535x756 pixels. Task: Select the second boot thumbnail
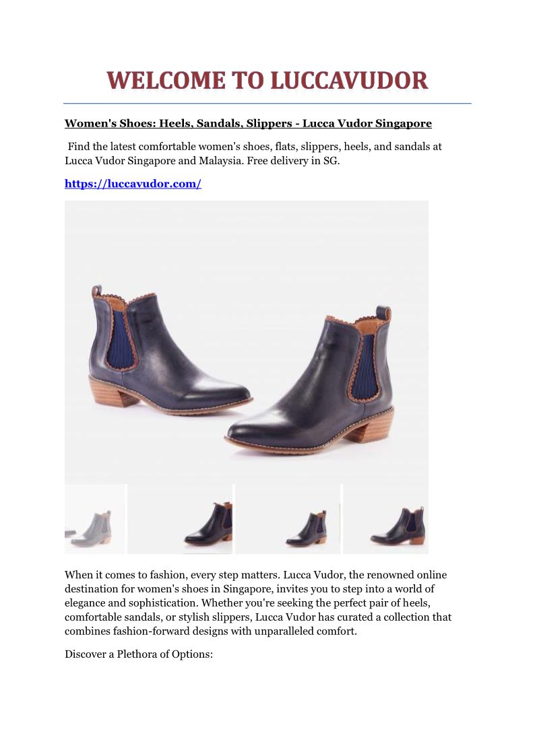click(180, 519)
